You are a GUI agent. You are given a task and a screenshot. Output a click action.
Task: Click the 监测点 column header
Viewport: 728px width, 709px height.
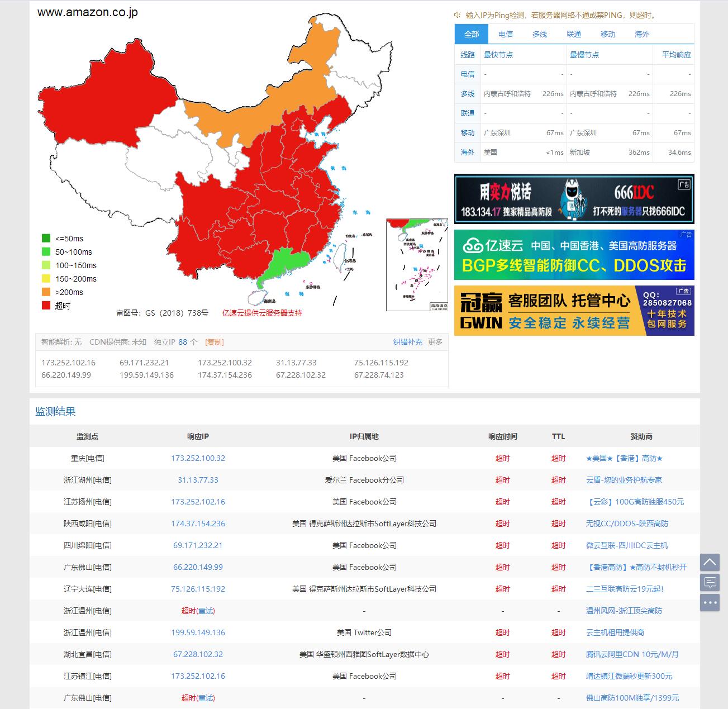click(x=87, y=436)
